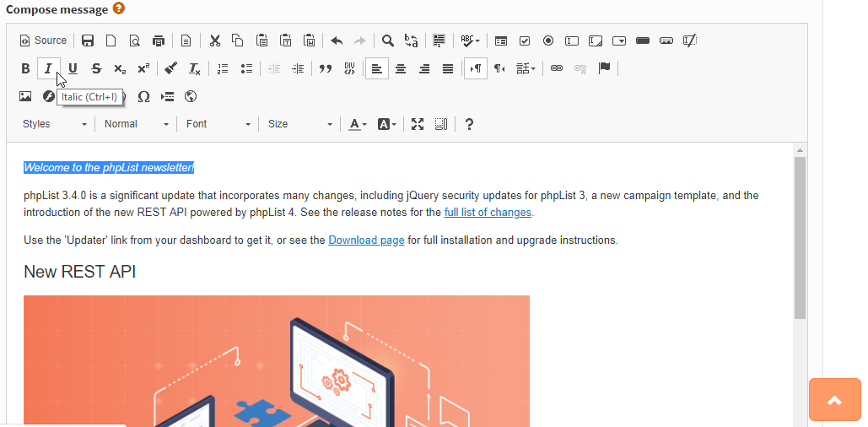
Task: Open the Normal paragraph format dropdown
Action: click(x=136, y=124)
